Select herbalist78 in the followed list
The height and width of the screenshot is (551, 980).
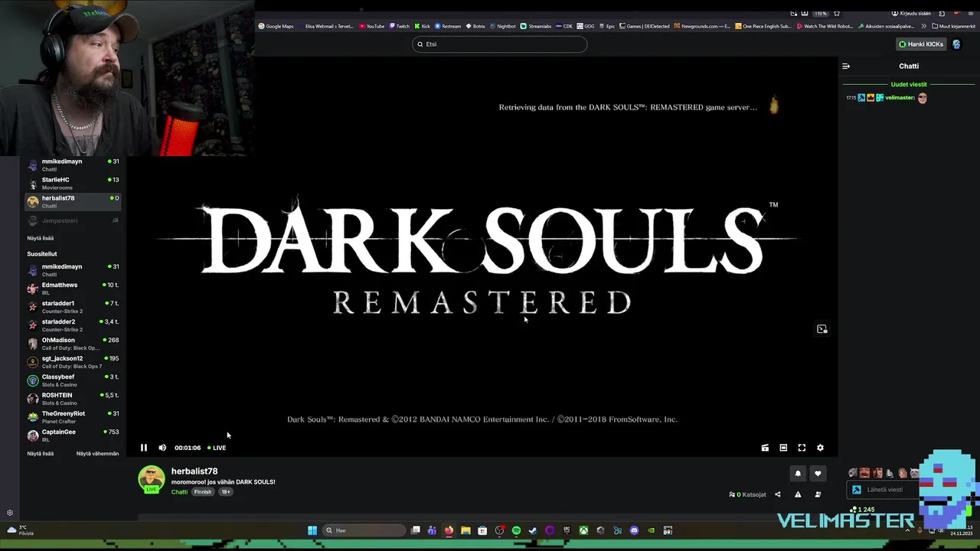click(74, 201)
